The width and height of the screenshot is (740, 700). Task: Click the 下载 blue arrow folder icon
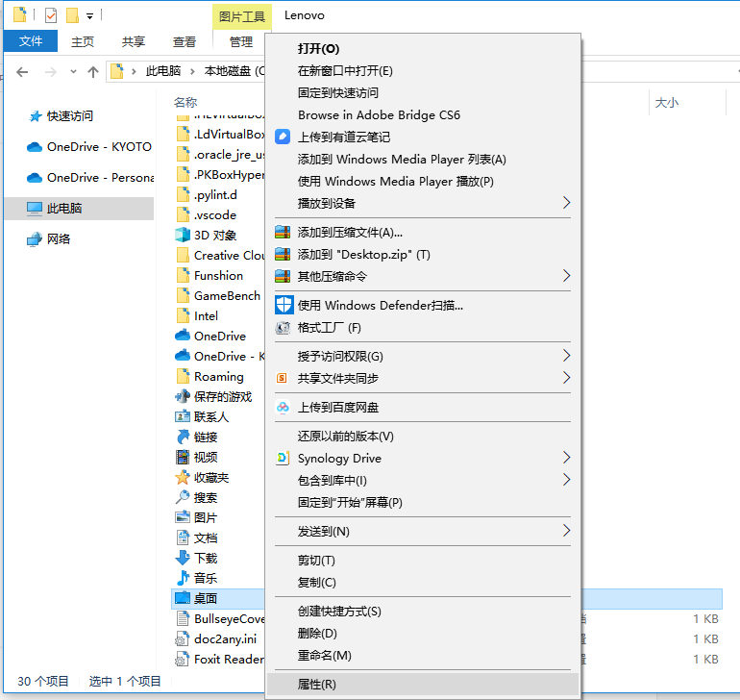click(183, 558)
